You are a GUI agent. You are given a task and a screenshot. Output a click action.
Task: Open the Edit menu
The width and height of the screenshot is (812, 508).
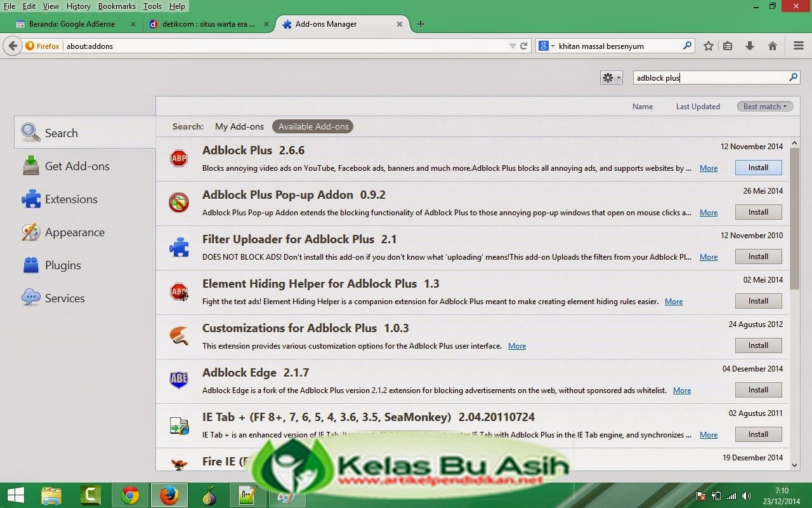tap(29, 6)
